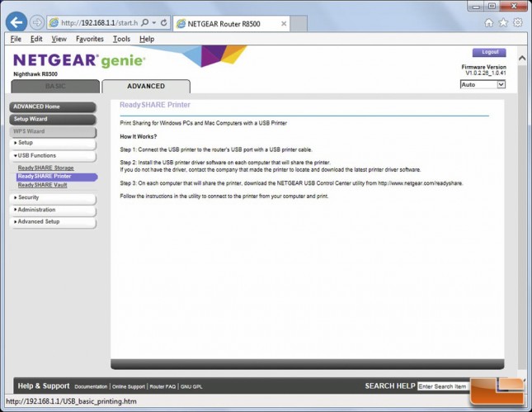
Task: Open the ReadySHARE Storage link
Action: [x=46, y=168]
